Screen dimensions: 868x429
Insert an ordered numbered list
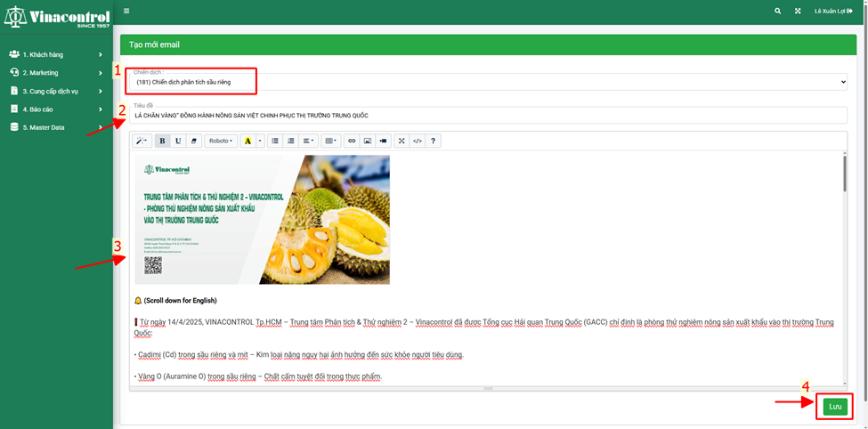tap(290, 142)
